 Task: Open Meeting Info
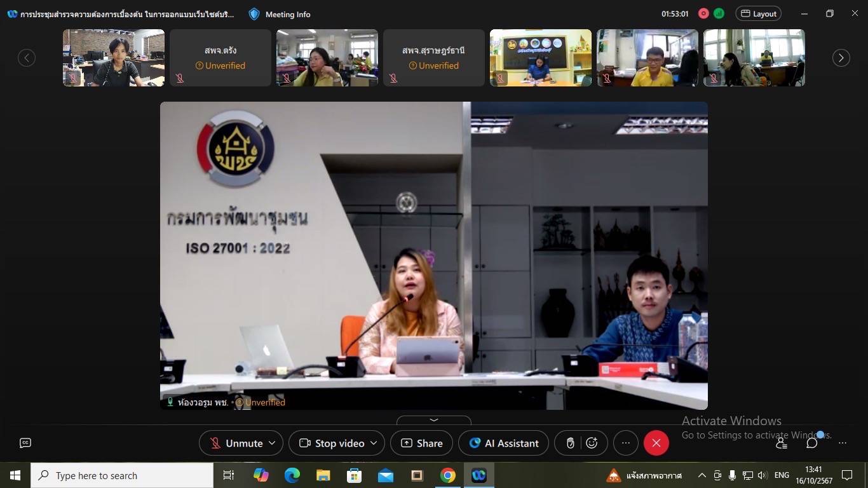click(x=280, y=14)
